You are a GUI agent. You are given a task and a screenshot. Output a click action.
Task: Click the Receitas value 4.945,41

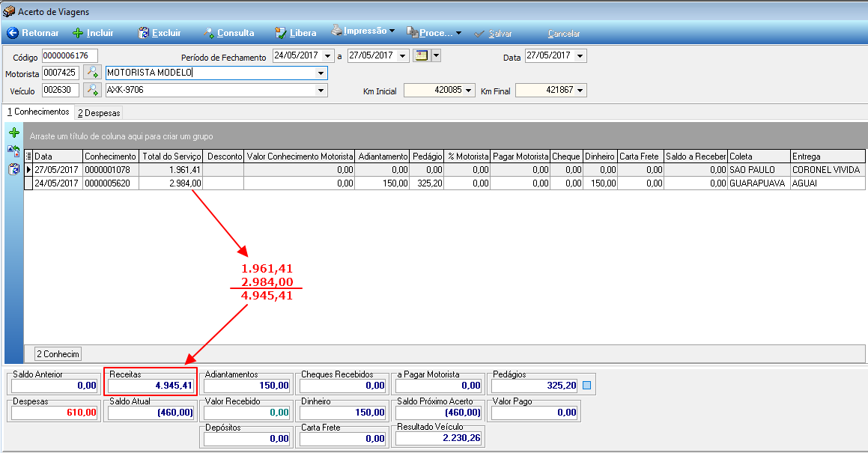[x=151, y=386]
